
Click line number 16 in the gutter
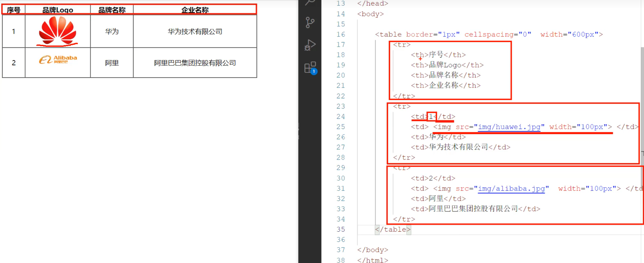click(341, 34)
